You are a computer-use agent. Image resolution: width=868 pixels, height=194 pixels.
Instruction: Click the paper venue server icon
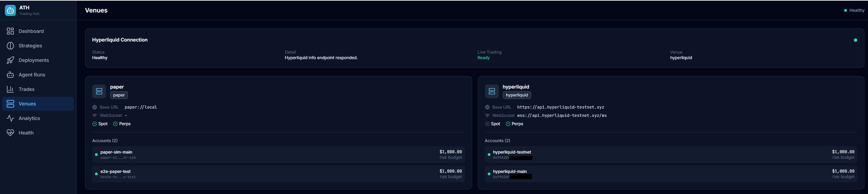point(99,91)
